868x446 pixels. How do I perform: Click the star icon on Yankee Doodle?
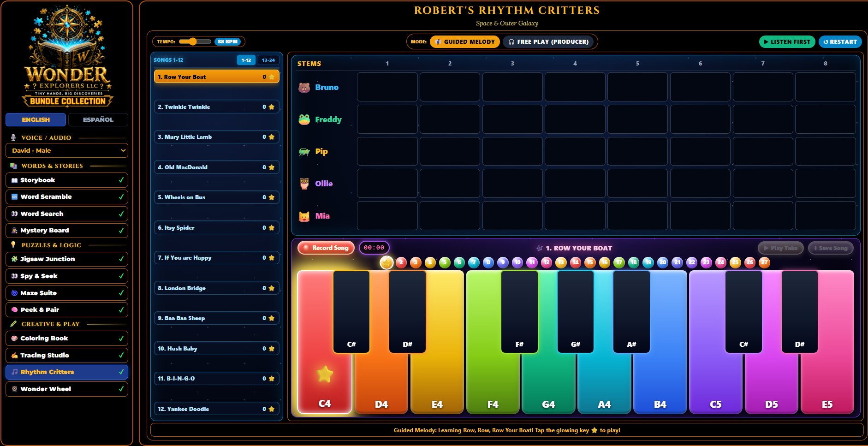point(272,409)
